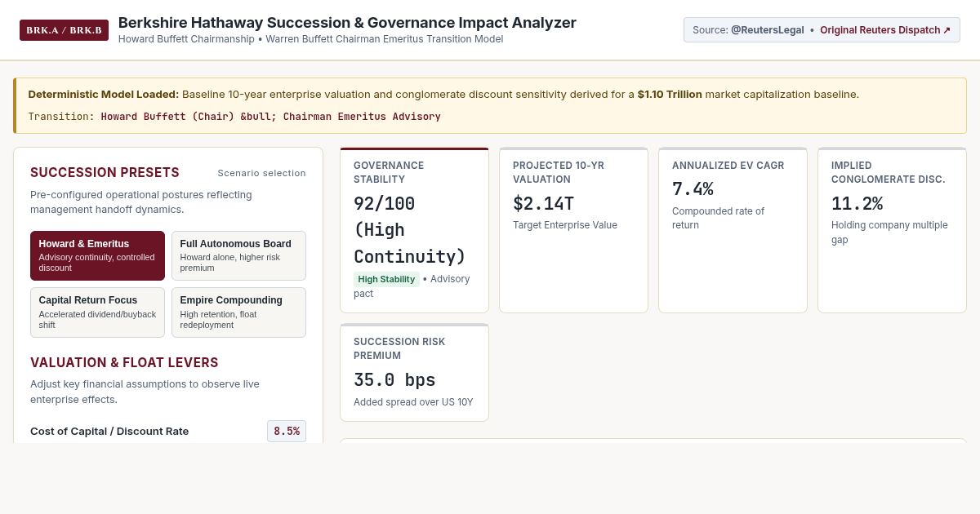Choose the Empire Compounding preset
Screen dimensions: 980x514
click(238, 312)
